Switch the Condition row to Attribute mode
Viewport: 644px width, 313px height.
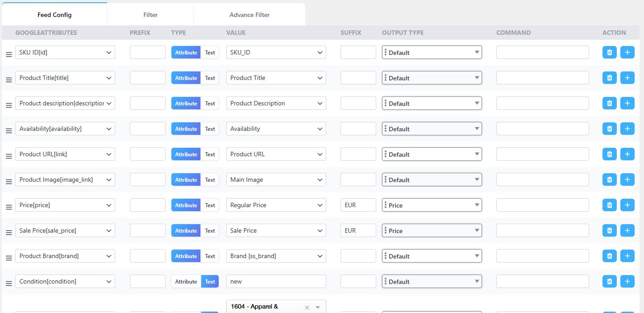(186, 281)
